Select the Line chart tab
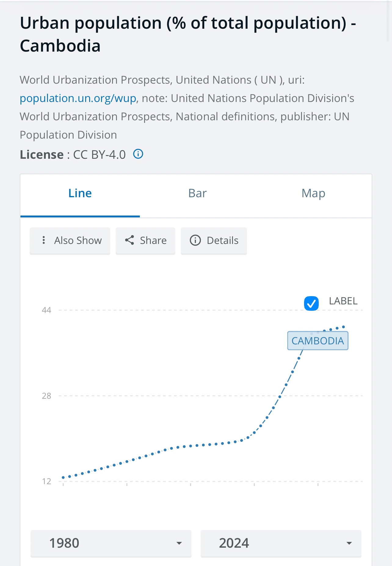Viewport: 392px width, 566px height. point(80,194)
